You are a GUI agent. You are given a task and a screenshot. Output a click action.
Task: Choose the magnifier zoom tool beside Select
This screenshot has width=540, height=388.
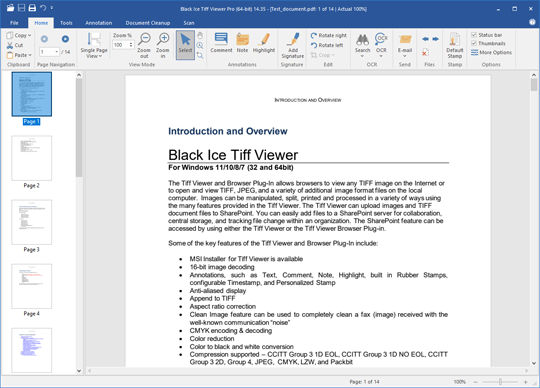tap(200, 45)
